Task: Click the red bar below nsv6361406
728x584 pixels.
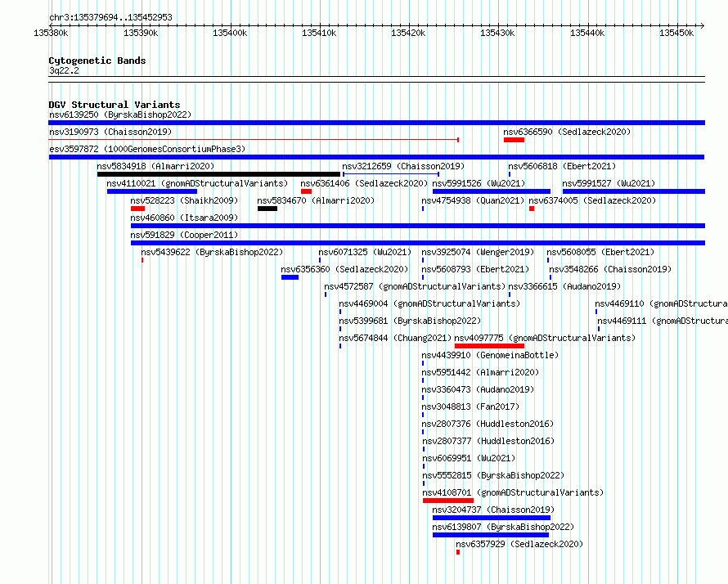Action: [306, 191]
